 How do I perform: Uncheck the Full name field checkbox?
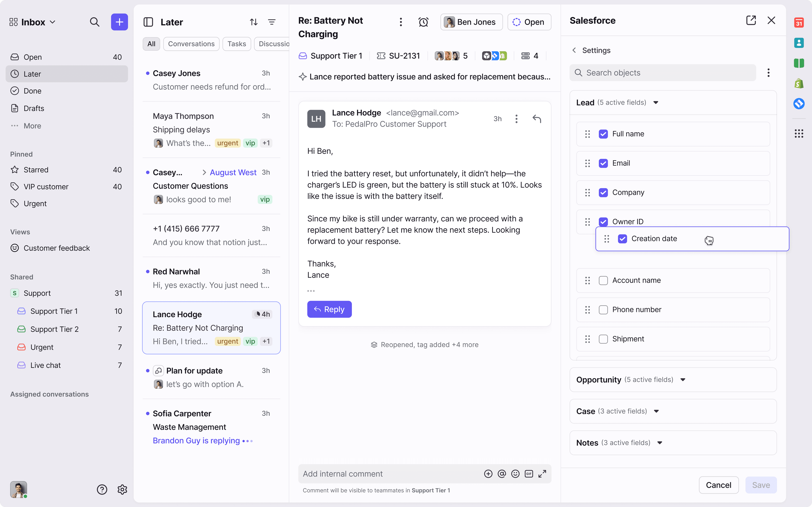coord(604,134)
